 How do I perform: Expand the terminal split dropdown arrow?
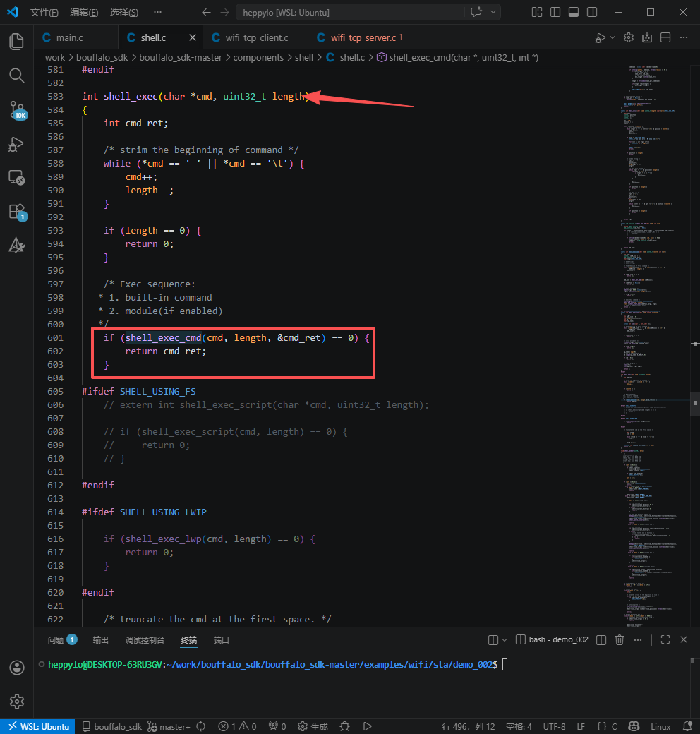coord(504,640)
